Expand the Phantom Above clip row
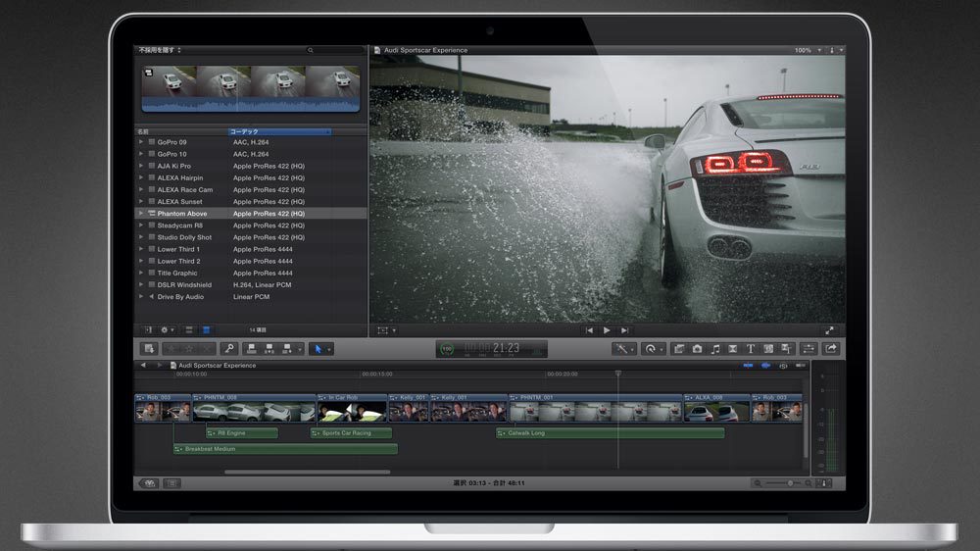 tap(140, 214)
